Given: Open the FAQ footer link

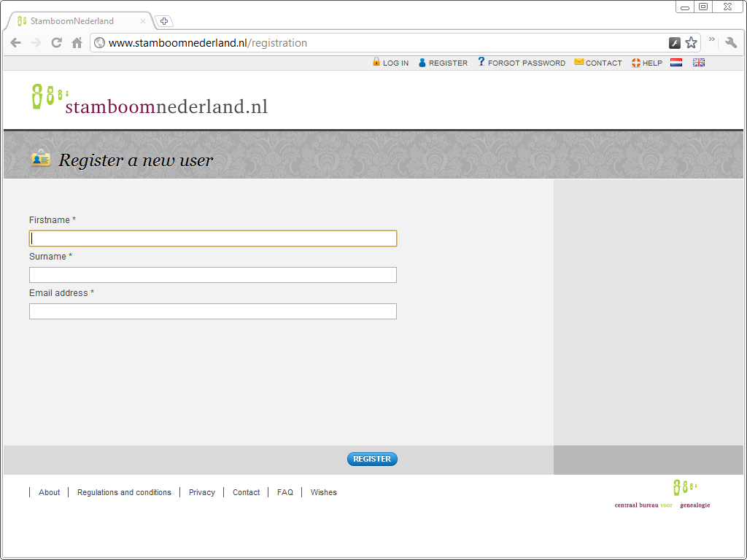Looking at the screenshot, I should click(x=285, y=492).
